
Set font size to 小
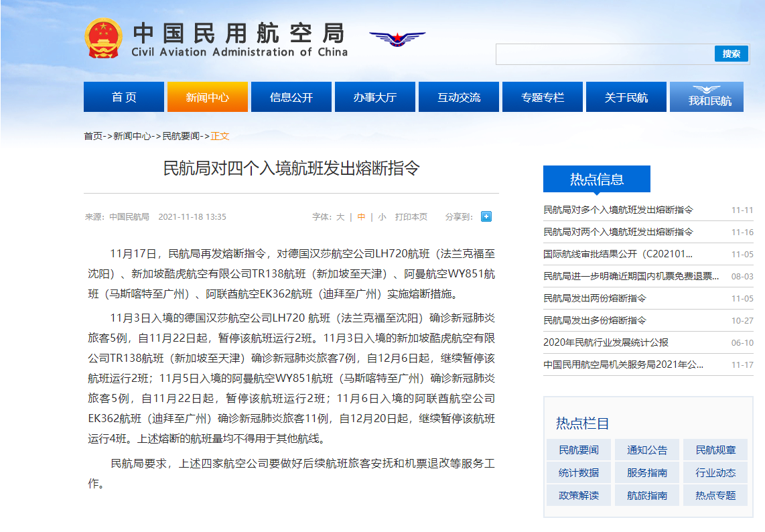click(x=382, y=217)
